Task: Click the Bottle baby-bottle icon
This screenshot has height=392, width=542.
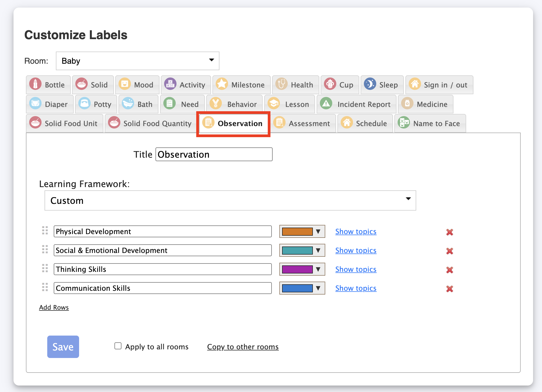Action: click(35, 84)
